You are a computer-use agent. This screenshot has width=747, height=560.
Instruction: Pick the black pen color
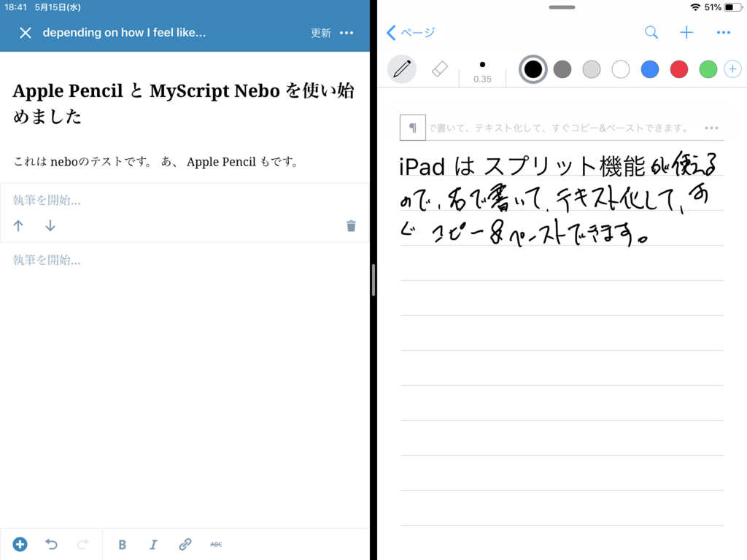(x=533, y=69)
